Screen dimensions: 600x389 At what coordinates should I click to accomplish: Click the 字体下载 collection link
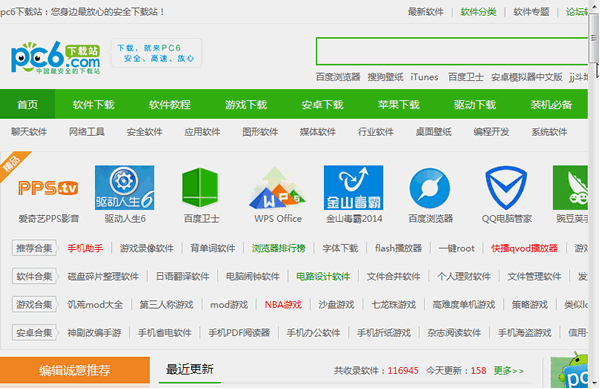point(340,248)
